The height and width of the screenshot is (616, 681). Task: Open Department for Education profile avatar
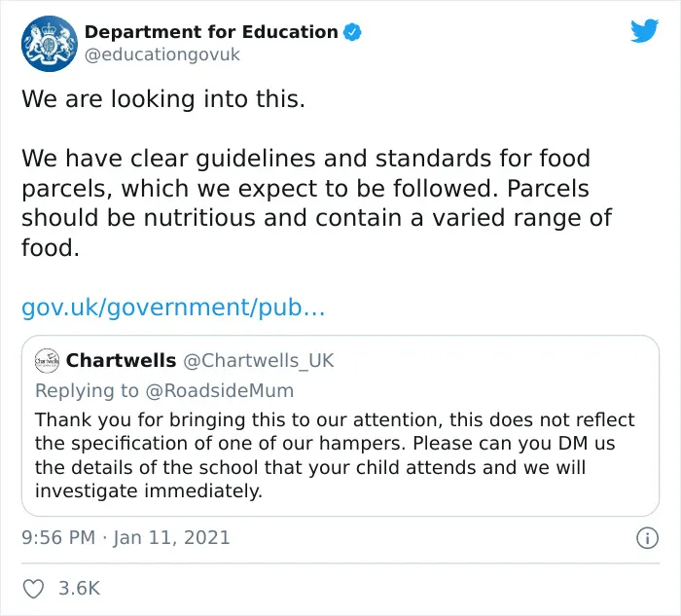[x=50, y=44]
